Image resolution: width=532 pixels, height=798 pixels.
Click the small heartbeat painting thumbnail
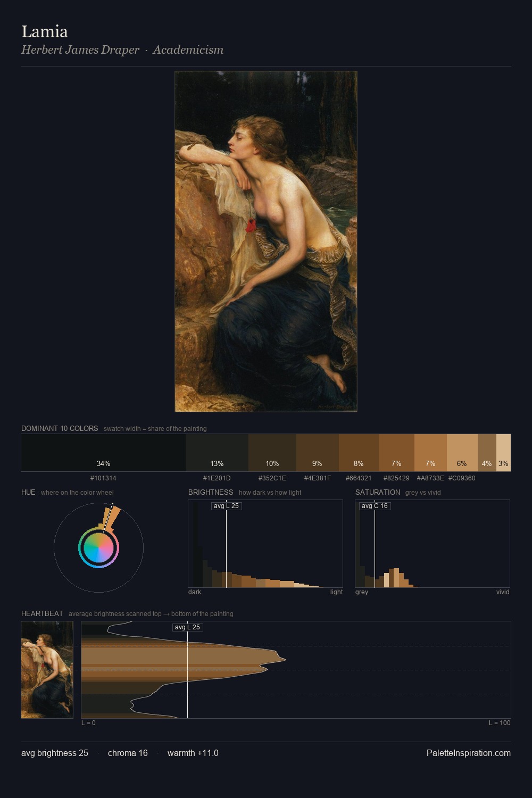(47, 670)
